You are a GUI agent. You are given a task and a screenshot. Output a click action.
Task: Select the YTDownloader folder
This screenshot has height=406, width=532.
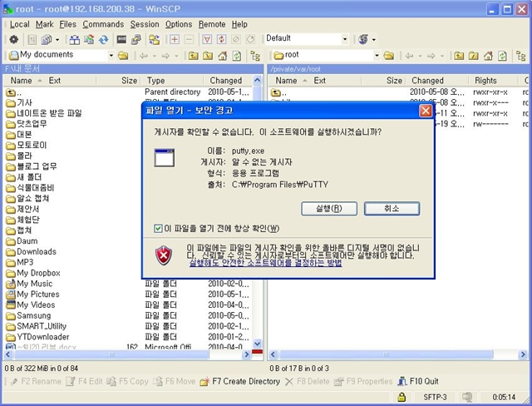point(37,337)
